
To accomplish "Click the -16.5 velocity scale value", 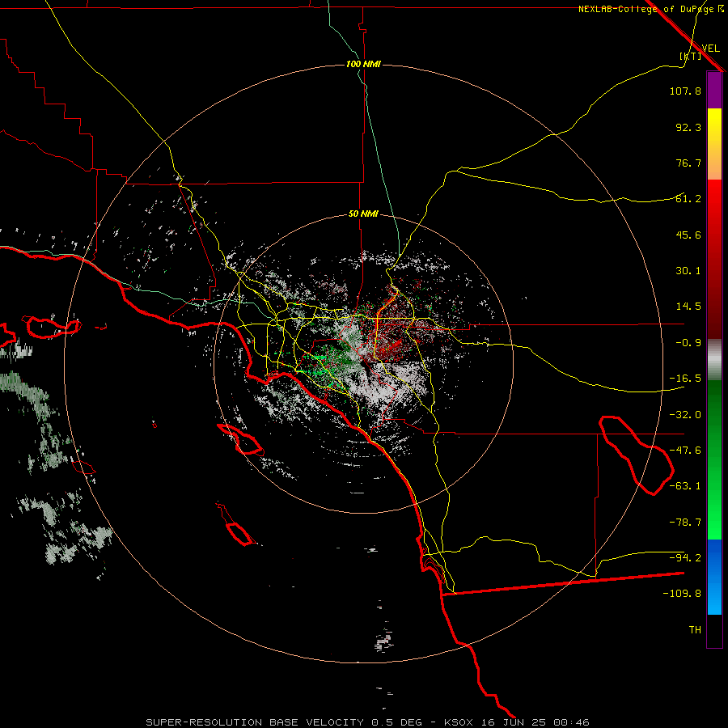I will point(685,379).
